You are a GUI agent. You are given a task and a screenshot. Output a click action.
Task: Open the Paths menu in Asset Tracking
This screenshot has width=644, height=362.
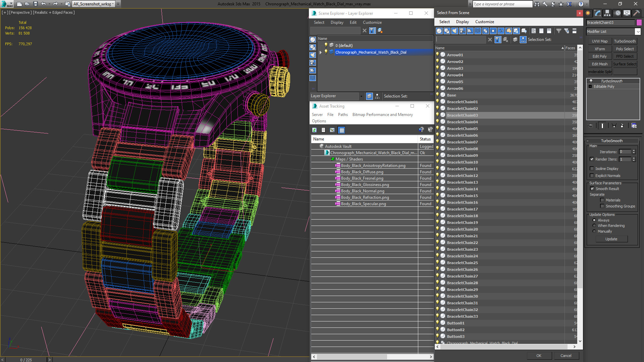pos(342,115)
